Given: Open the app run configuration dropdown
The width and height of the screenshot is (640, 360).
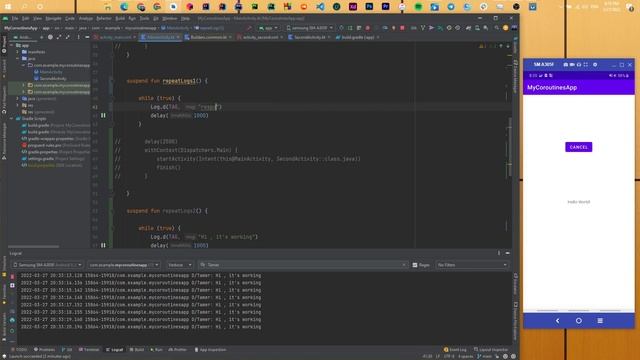Looking at the screenshot, I should (268, 28).
